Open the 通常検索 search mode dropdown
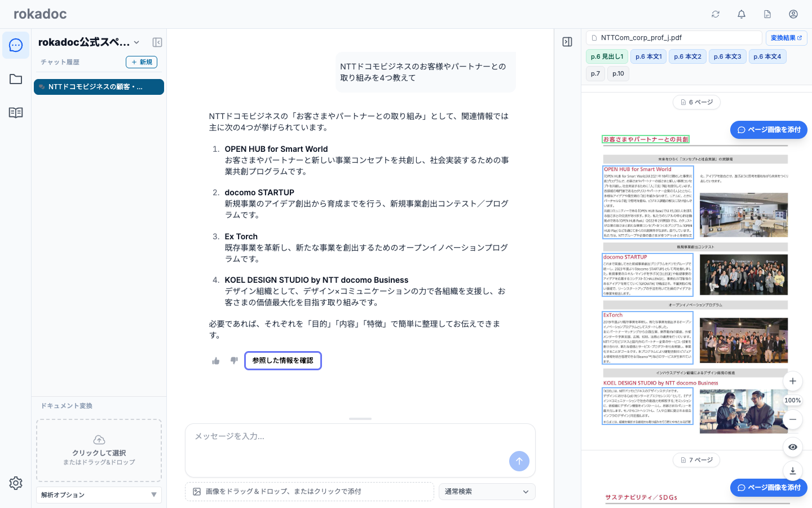This screenshot has height=508, width=812. (x=487, y=492)
